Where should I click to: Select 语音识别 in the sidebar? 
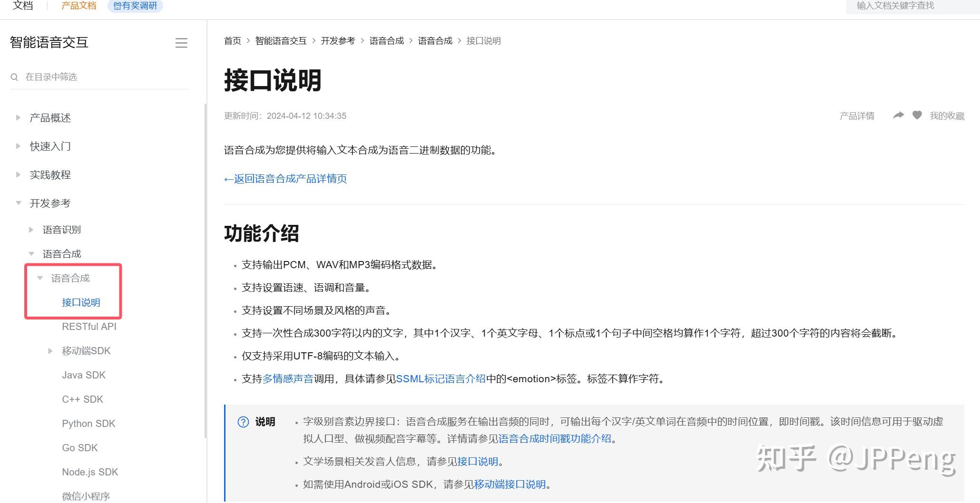[62, 230]
